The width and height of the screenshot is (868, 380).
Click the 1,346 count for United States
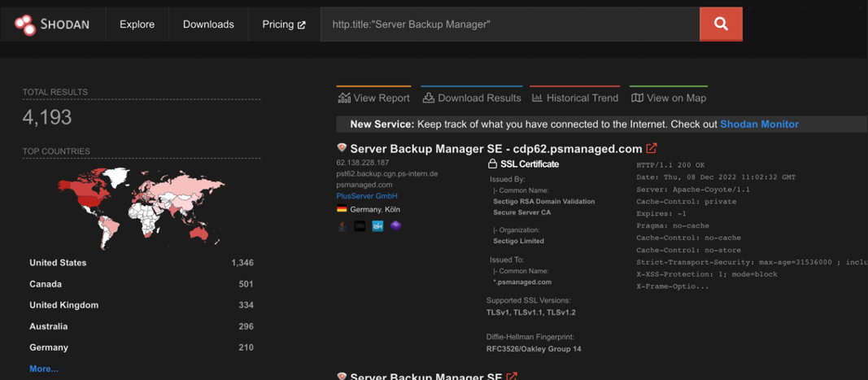242,263
